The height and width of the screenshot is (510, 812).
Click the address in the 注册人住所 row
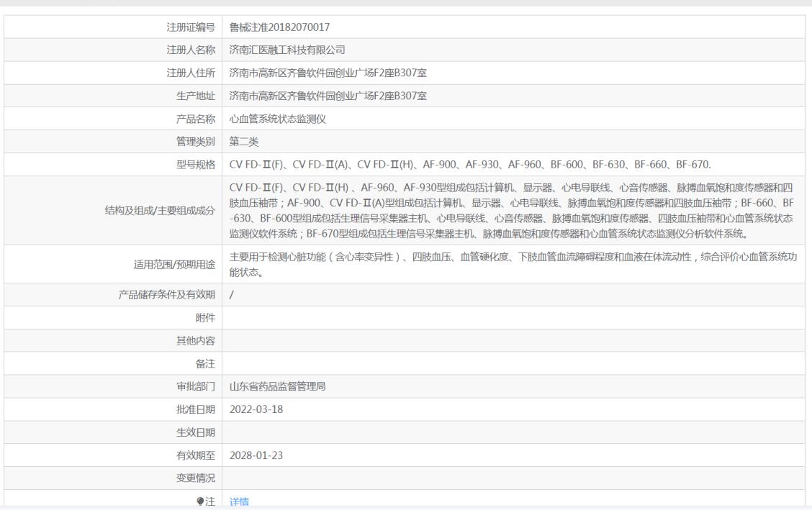click(x=328, y=73)
